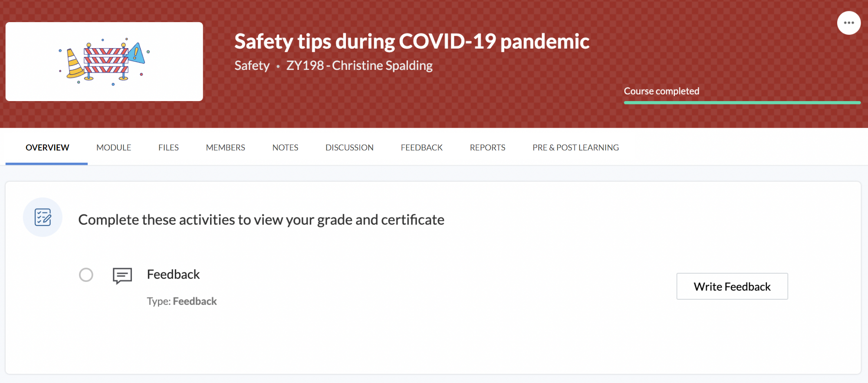The height and width of the screenshot is (383, 868).
Task: Click the Write Feedback button
Action: (x=732, y=286)
